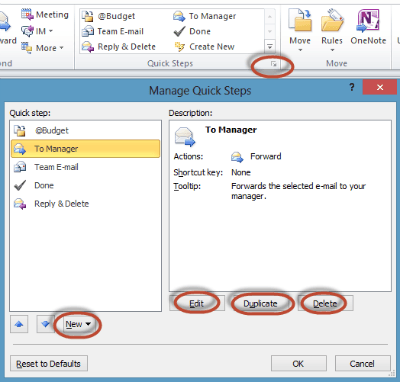Duplicate the selected quick step
The image size is (400, 382).
tap(261, 303)
